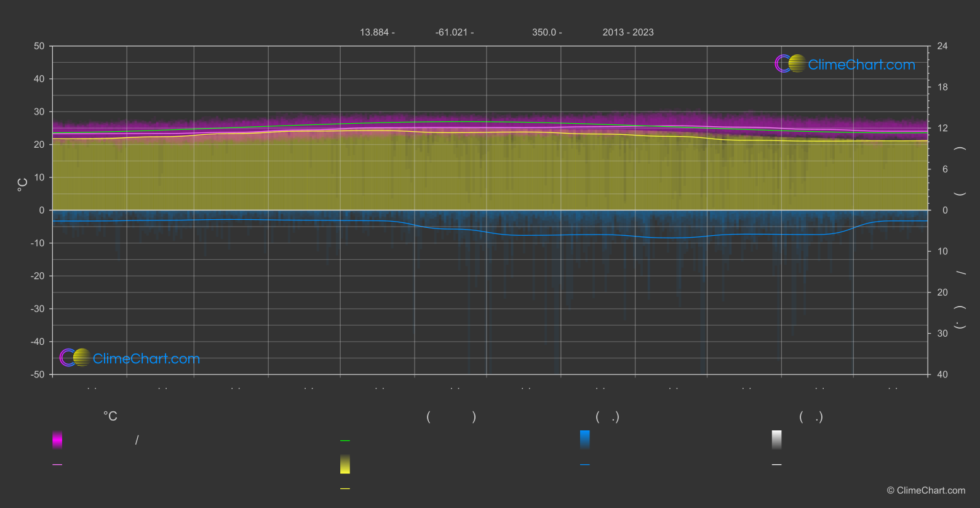Image resolution: width=980 pixels, height=508 pixels.
Task: Click the © ClimeChart.com copyright text
Action: pyautogui.click(x=926, y=491)
